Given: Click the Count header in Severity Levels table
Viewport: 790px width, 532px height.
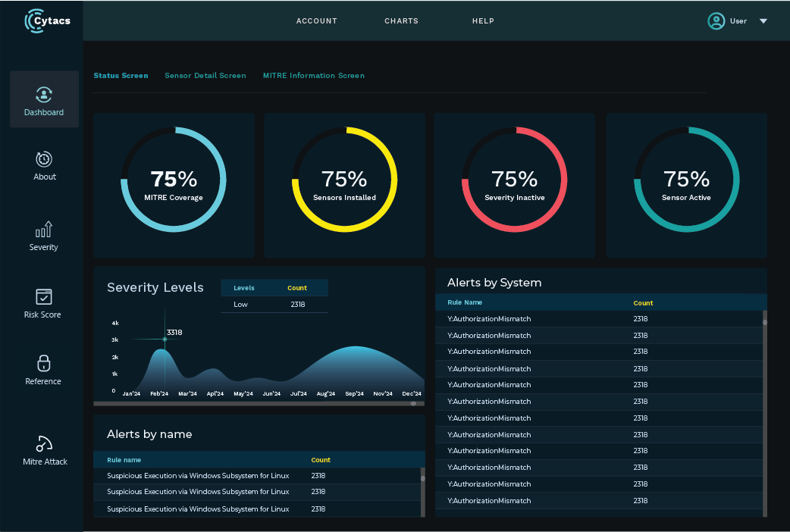Looking at the screenshot, I should tap(297, 288).
